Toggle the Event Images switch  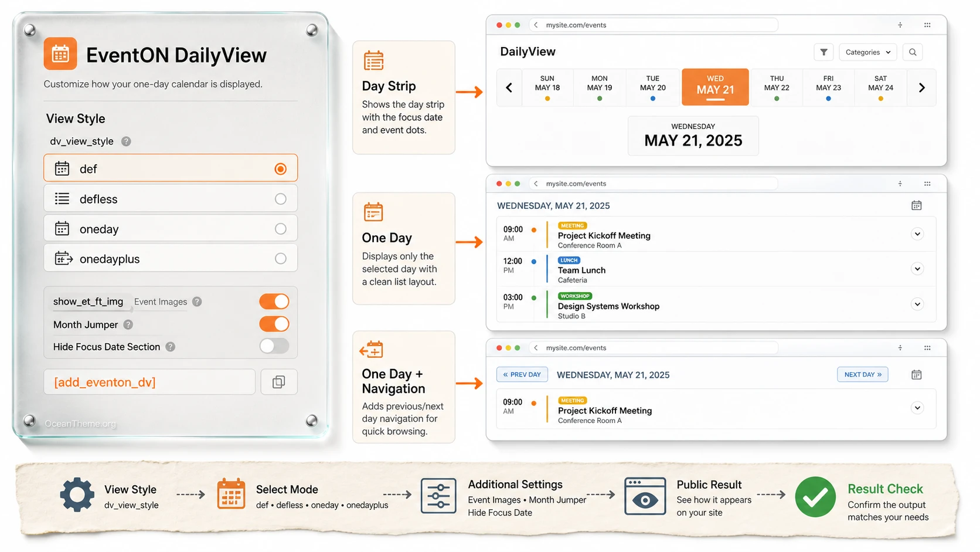tap(274, 302)
